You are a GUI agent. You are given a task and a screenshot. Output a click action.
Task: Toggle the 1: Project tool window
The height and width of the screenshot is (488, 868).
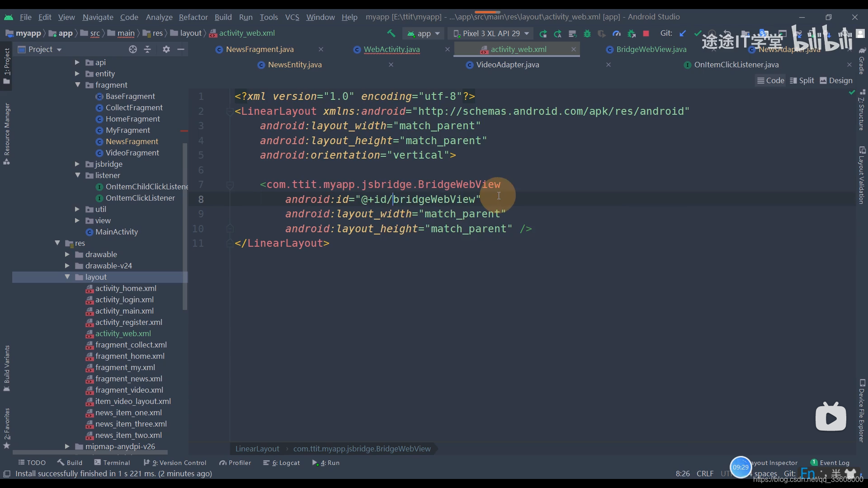[x=7, y=66]
